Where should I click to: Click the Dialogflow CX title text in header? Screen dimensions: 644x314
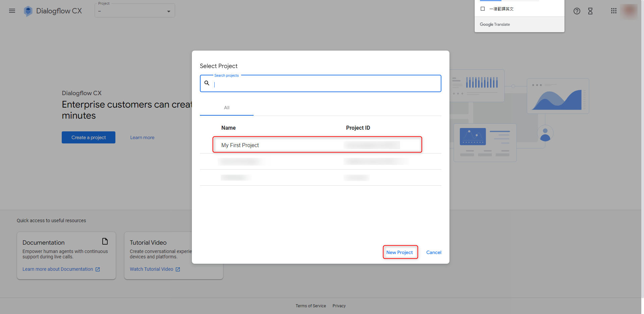[x=59, y=11]
